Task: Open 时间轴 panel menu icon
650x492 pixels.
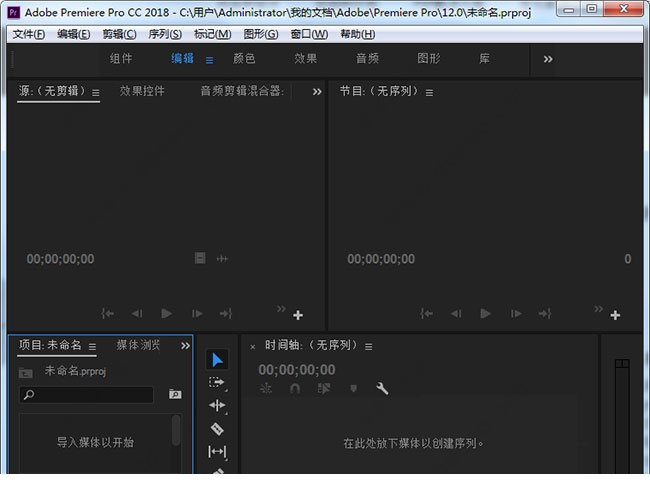Action: pyautogui.click(x=369, y=347)
